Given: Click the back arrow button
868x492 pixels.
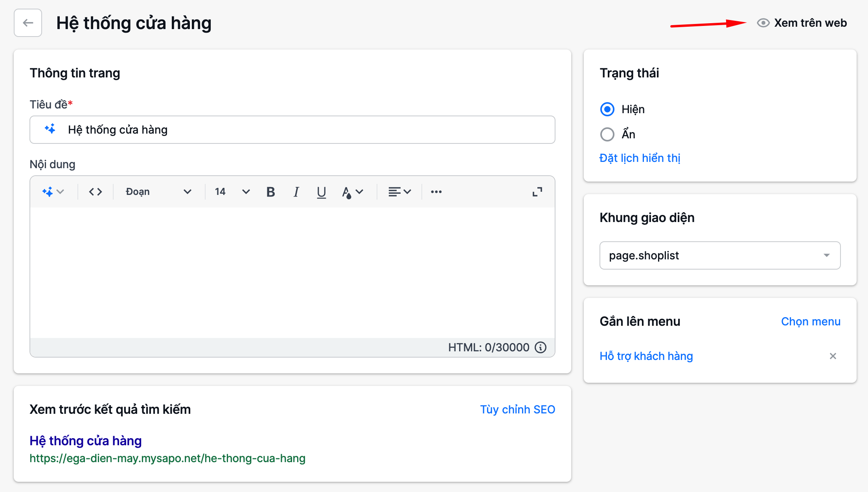Looking at the screenshot, I should pos(28,23).
